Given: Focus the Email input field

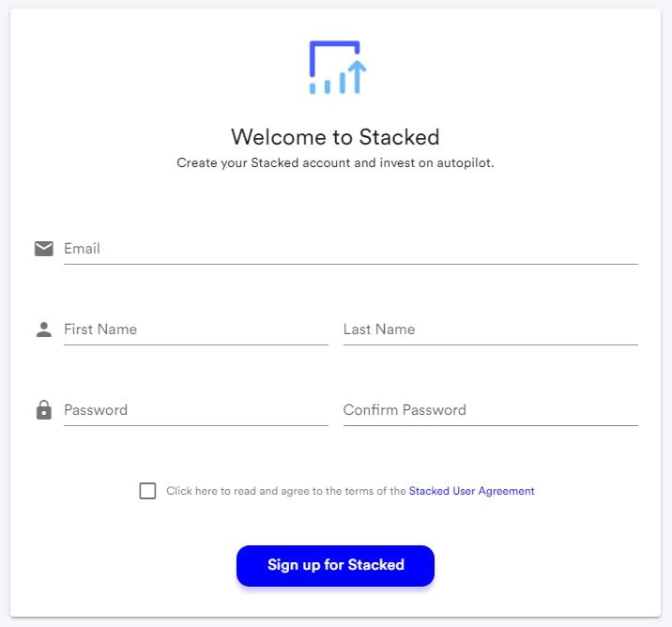Looking at the screenshot, I should (351, 249).
